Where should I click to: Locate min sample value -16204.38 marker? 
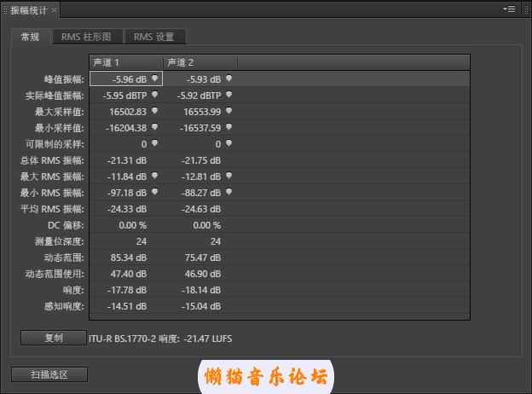(154, 127)
